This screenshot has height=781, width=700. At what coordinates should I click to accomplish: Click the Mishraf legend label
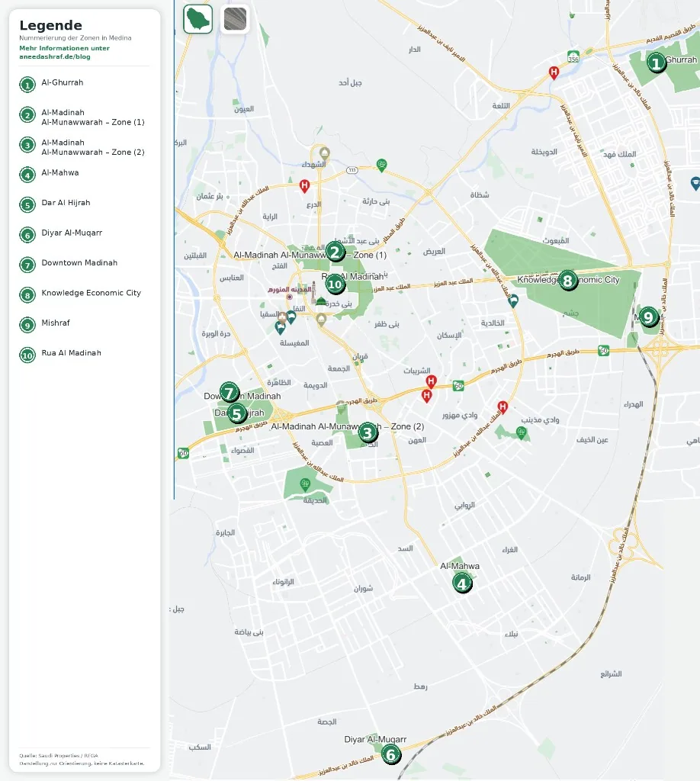[x=56, y=323]
